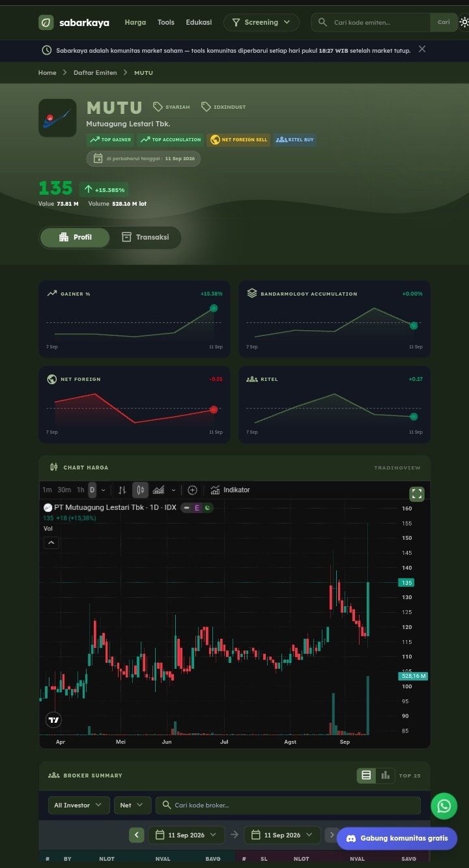Click the Bandarmology Accumulation layers icon
469x868 pixels.
point(252,294)
